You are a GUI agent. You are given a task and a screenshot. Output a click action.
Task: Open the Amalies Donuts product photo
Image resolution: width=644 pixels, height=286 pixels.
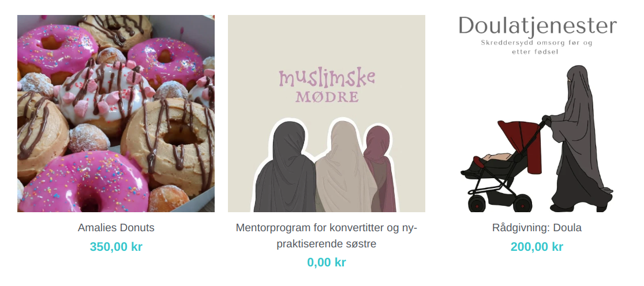116,114
